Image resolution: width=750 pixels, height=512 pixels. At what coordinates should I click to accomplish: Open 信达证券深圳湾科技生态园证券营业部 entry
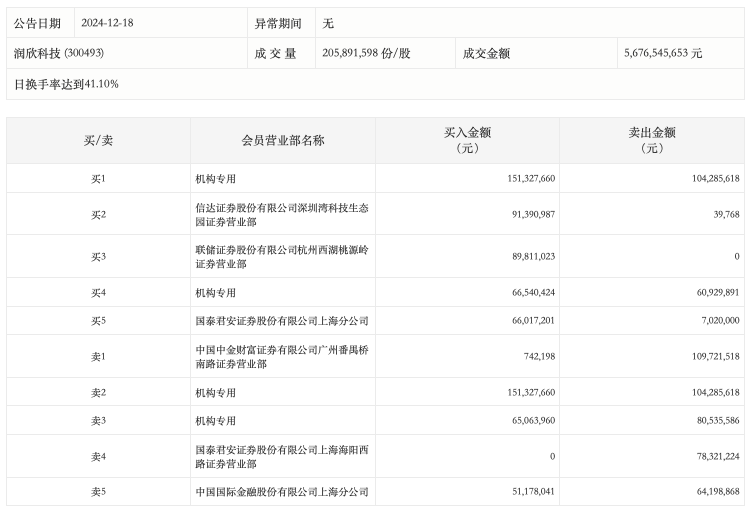[282, 214]
